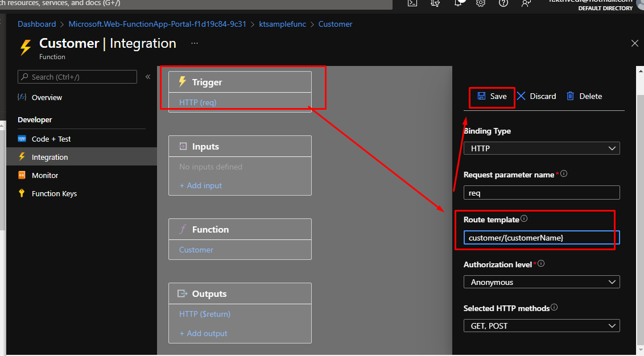Screen dimensions: 644x356
Task: Select Monitor in the sidebar
Action: [45, 175]
